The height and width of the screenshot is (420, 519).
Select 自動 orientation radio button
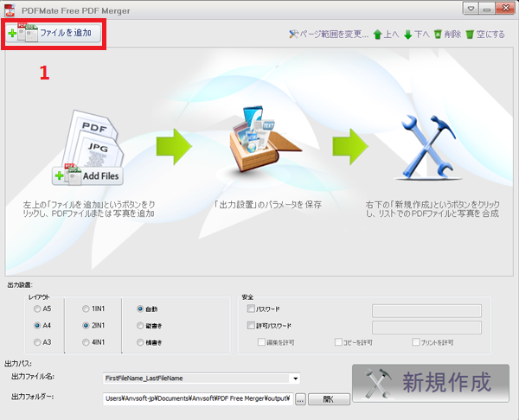[140, 309]
